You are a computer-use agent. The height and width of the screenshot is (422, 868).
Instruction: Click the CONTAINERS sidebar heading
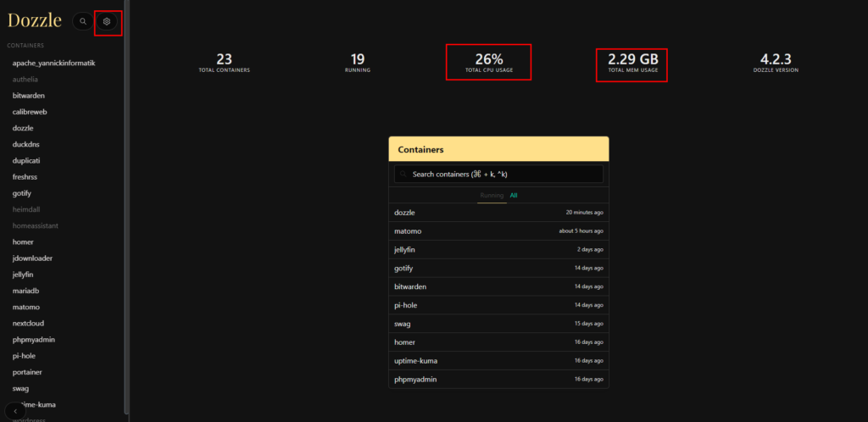click(25, 46)
